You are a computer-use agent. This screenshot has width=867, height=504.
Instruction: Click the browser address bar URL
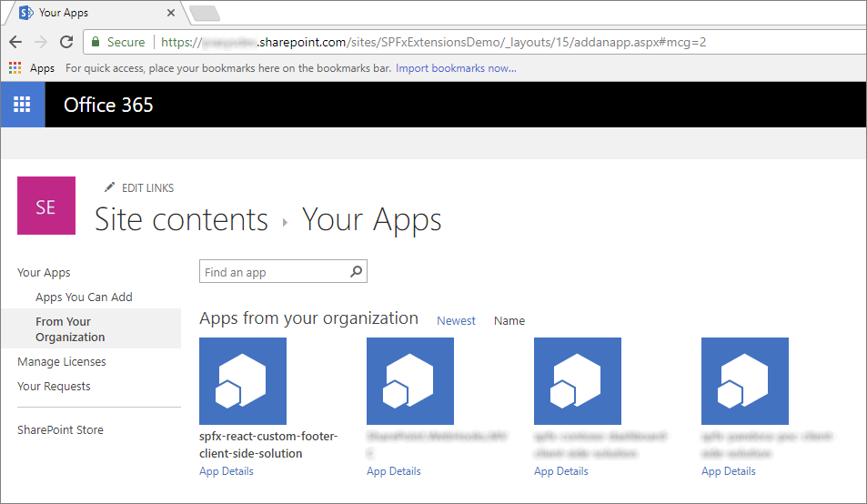point(433,42)
